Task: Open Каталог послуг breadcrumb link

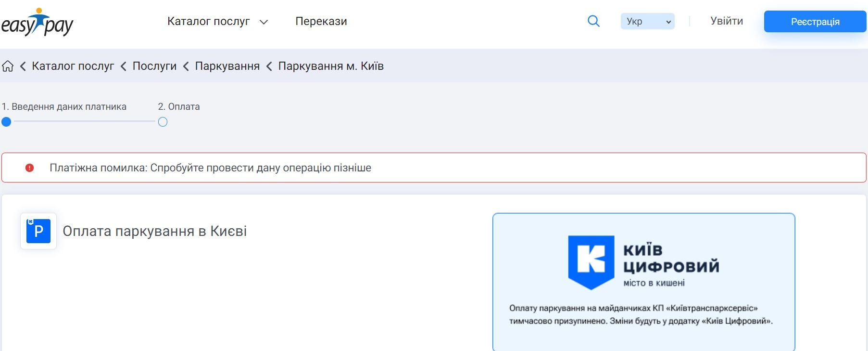Action: [73, 66]
